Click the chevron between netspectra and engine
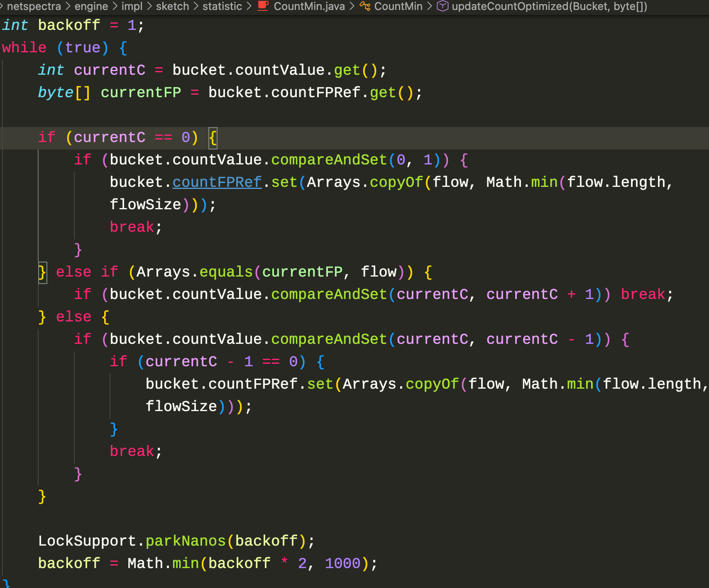This screenshot has width=709, height=588. point(68,6)
